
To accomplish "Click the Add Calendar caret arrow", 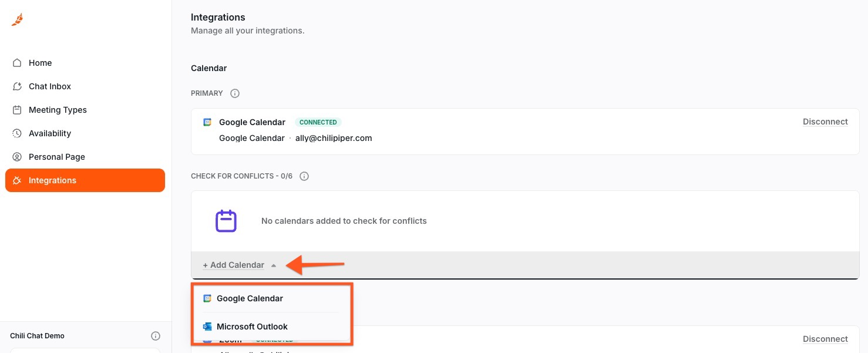I will pyautogui.click(x=274, y=265).
